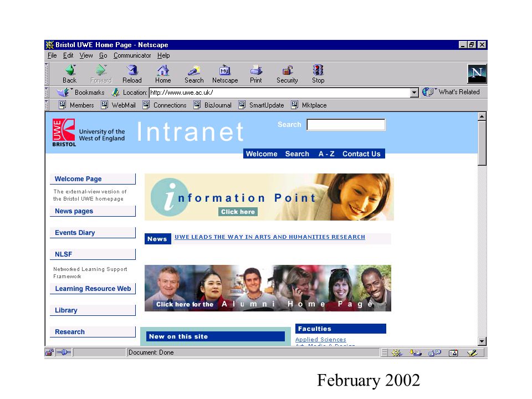Image resolution: width=532 pixels, height=399 pixels.
Task: Click the security lock status bar icon
Action: coord(49,352)
